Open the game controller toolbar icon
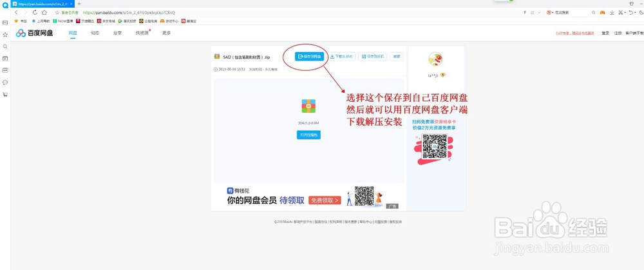This screenshot has width=644, height=270. (602, 13)
